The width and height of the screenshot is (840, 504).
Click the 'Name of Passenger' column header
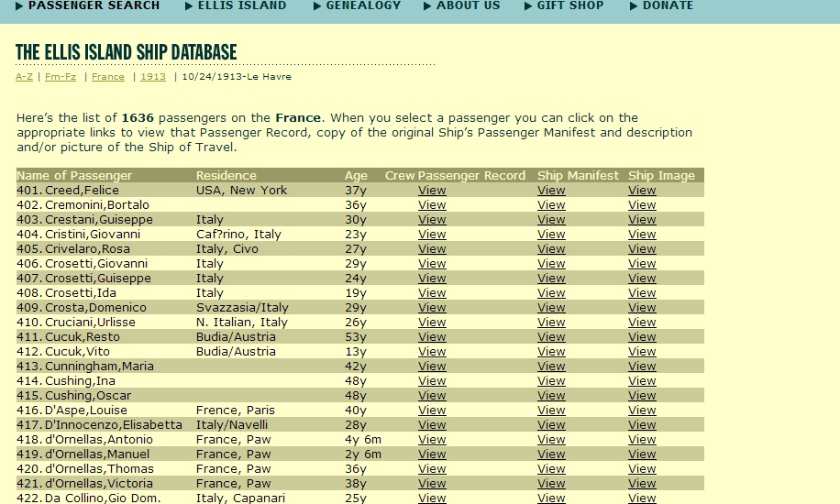pyautogui.click(x=74, y=175)
